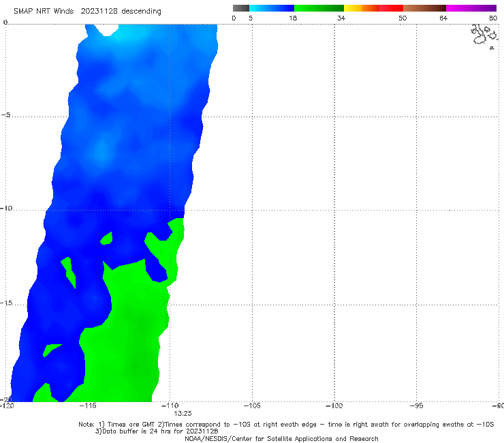This screenshot has width=504, height=443.
Task: Pick the red segment of the color bar
Action: (391, 8)
